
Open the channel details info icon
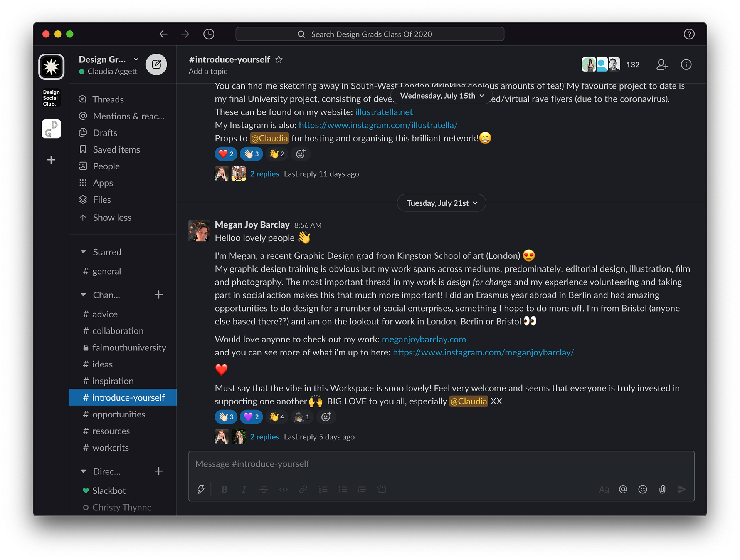(686, 64)
